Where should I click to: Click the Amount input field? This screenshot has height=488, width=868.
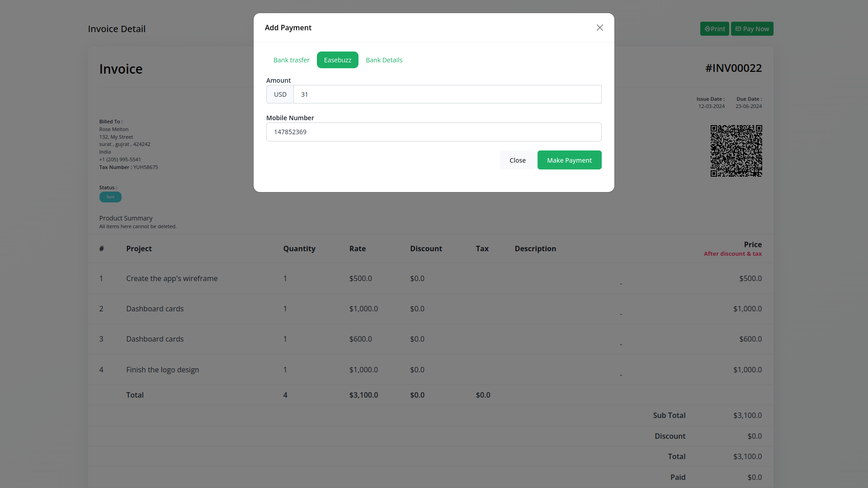point(447,94)
